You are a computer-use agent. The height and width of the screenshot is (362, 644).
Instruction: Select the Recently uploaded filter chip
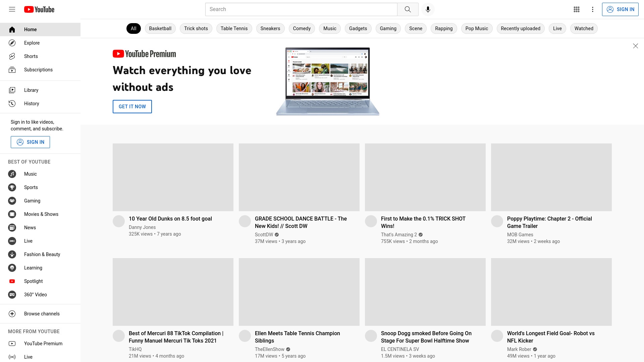[521, 28]
